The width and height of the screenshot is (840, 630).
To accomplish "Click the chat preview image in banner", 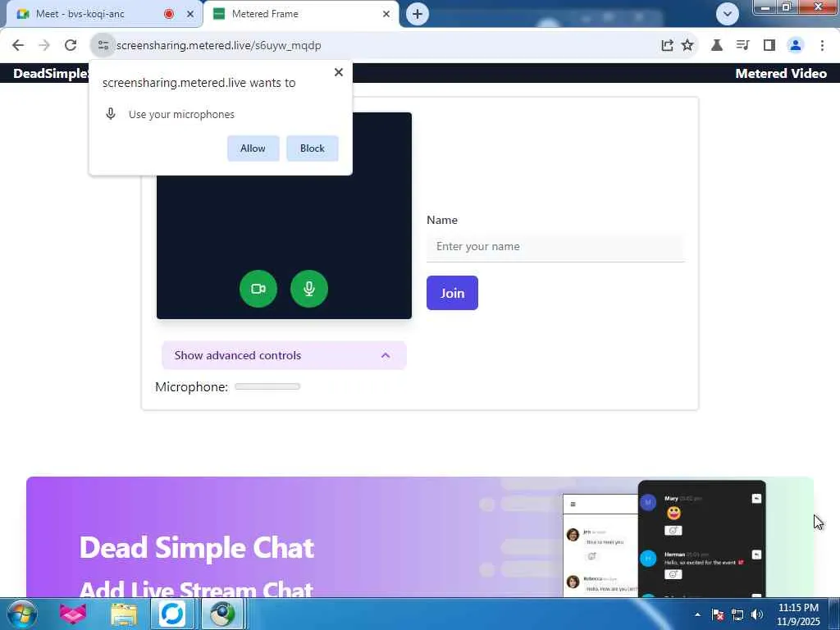I will point(664,539).
